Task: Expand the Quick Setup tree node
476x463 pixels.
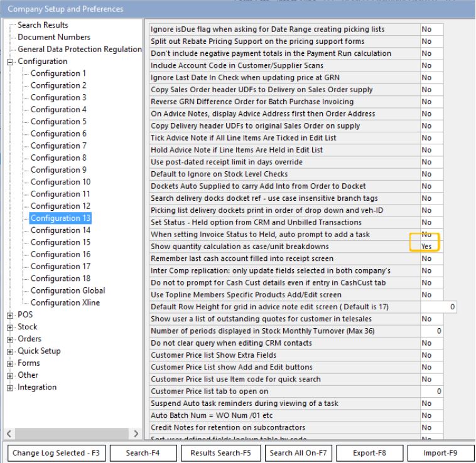Action: pyautogui.click(x=10, y=352)
